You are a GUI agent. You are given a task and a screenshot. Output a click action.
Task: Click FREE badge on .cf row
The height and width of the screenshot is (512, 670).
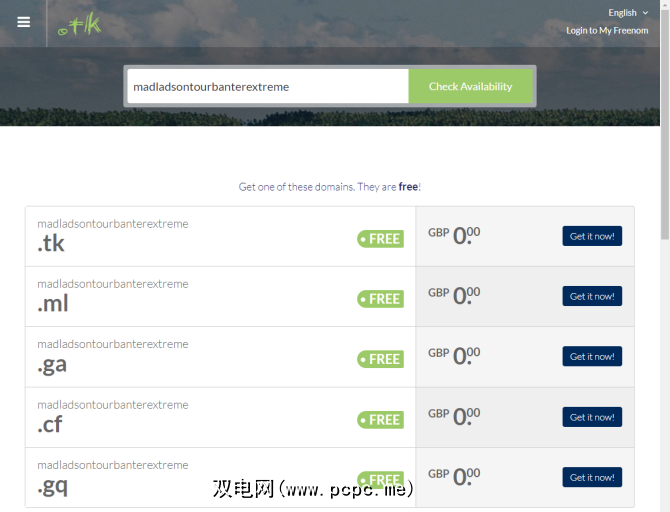pyautogui.click(x=380, y=420)
